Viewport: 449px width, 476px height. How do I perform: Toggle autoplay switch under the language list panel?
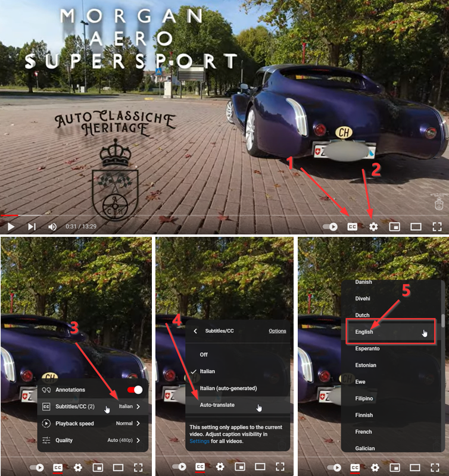click(x=334, y=468)
